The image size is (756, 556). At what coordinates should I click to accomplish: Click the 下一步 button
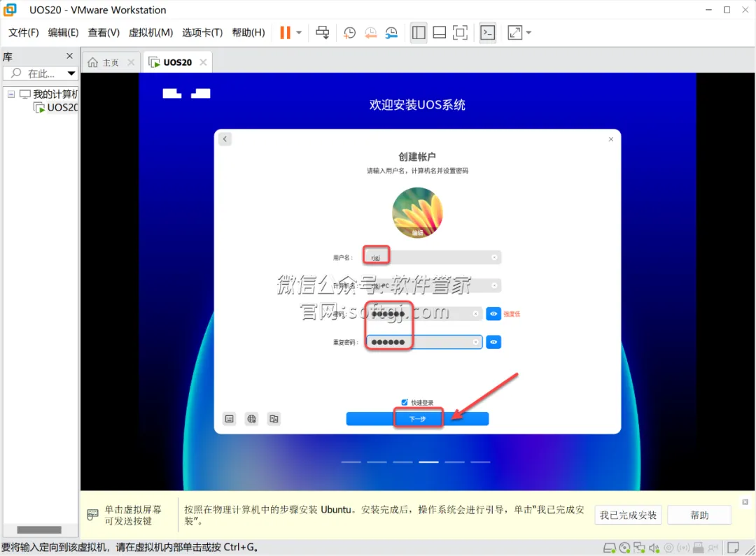(x=417, y=419)
